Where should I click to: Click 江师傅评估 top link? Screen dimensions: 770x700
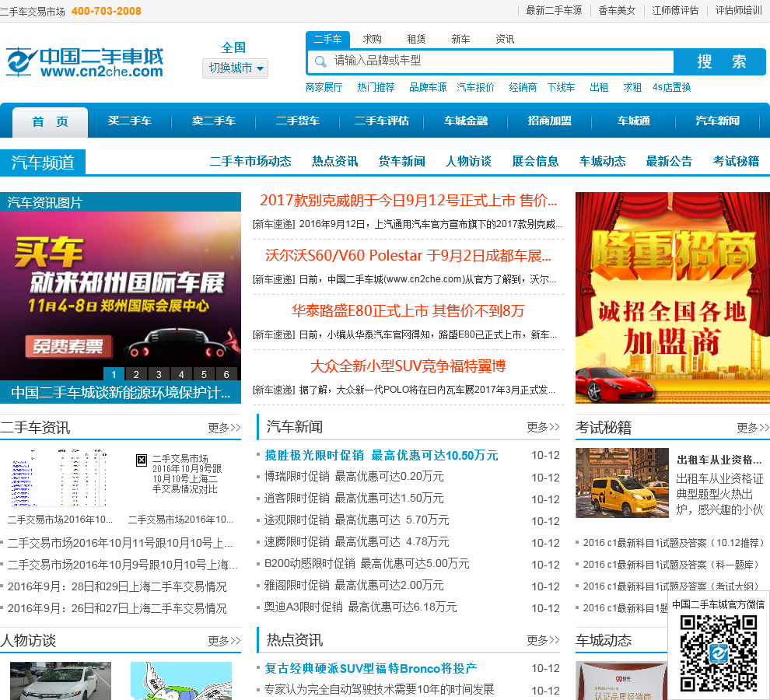point(675,10)
